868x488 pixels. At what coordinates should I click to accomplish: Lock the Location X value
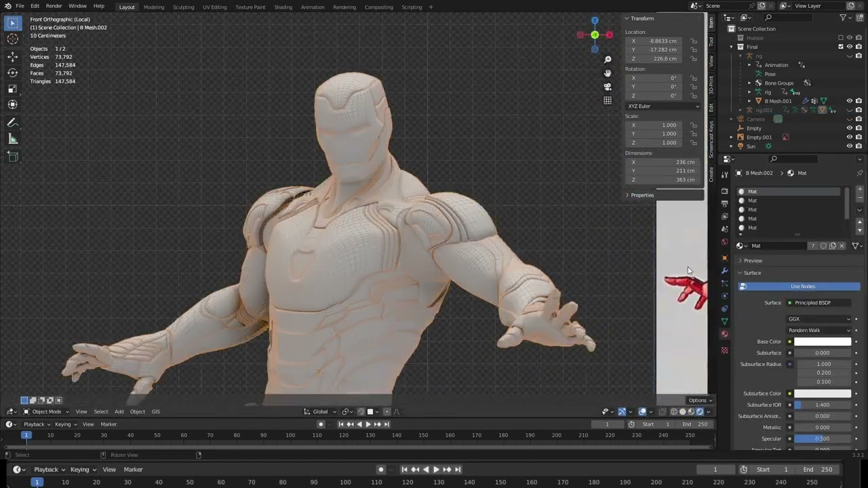coord(694,41)
